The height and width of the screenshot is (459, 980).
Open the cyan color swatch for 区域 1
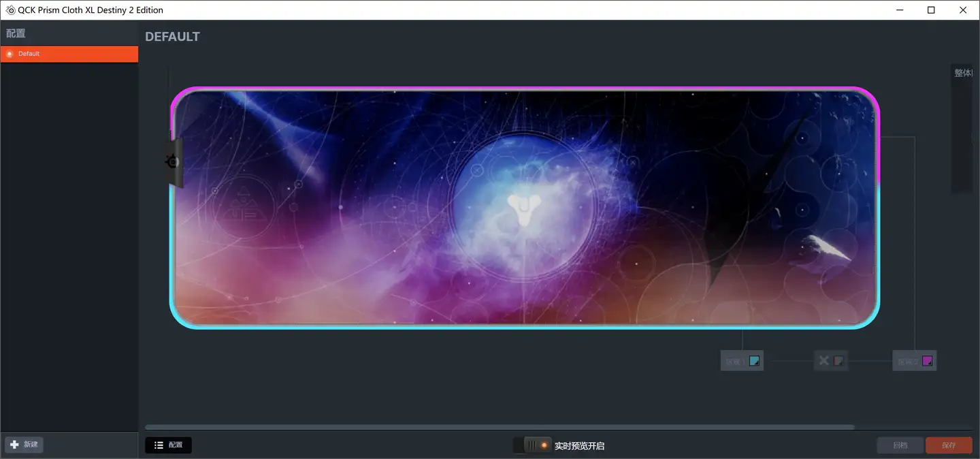coord(754,361)
